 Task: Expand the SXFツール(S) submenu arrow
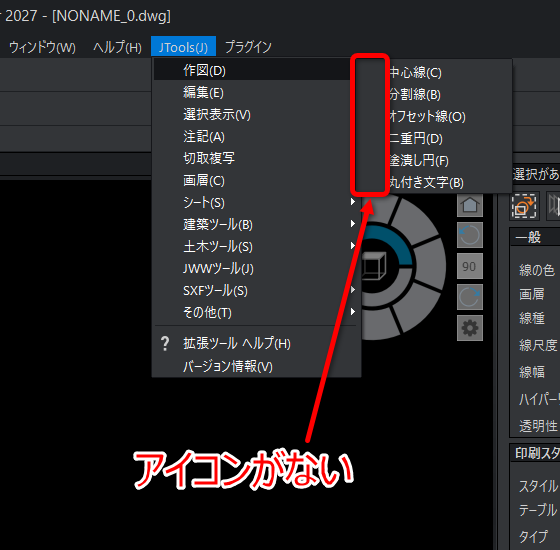(353, 290)
